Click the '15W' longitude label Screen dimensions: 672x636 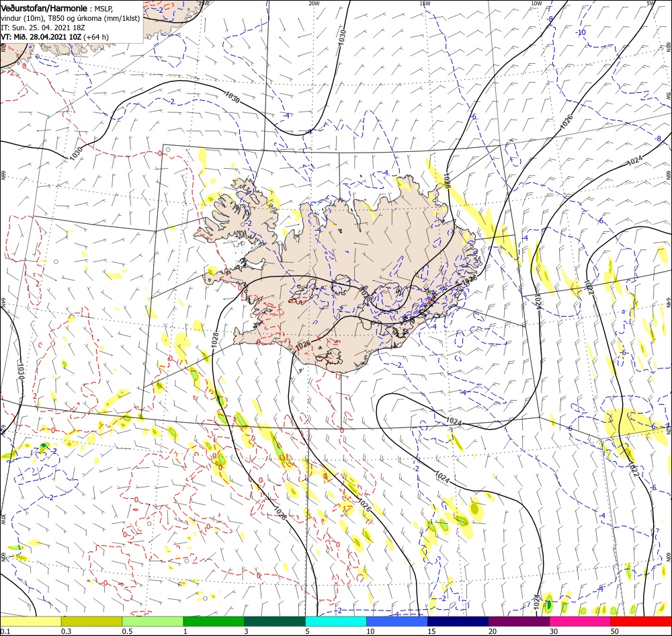click(x=425, y=3)
